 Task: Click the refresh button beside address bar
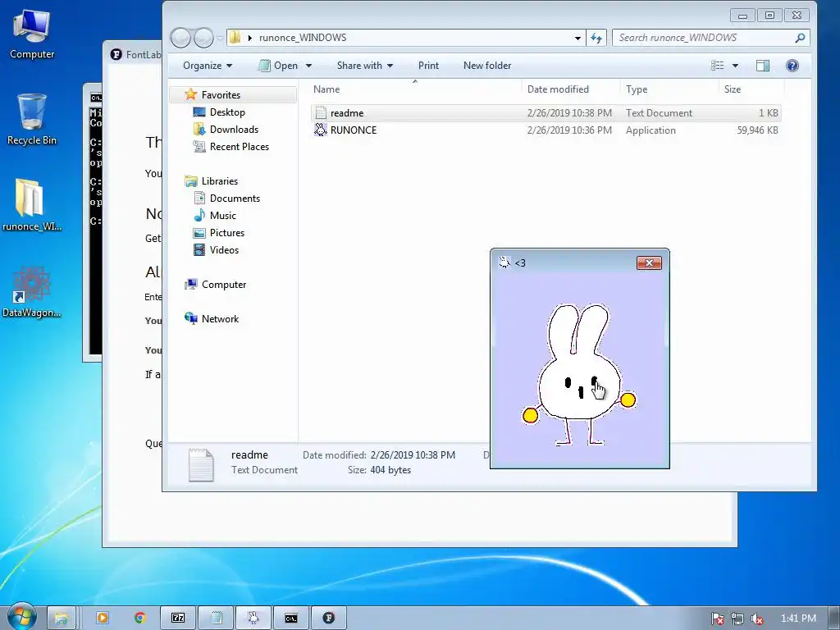596,38
